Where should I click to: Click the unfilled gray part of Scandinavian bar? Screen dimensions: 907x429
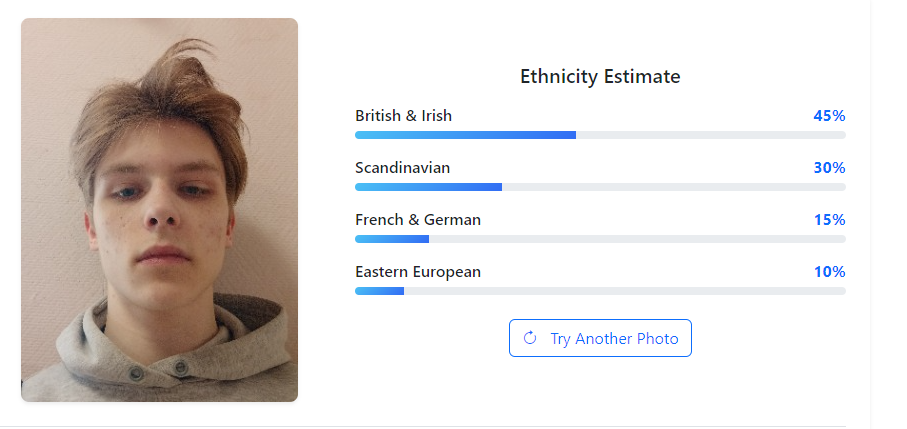tap(673, 187)
